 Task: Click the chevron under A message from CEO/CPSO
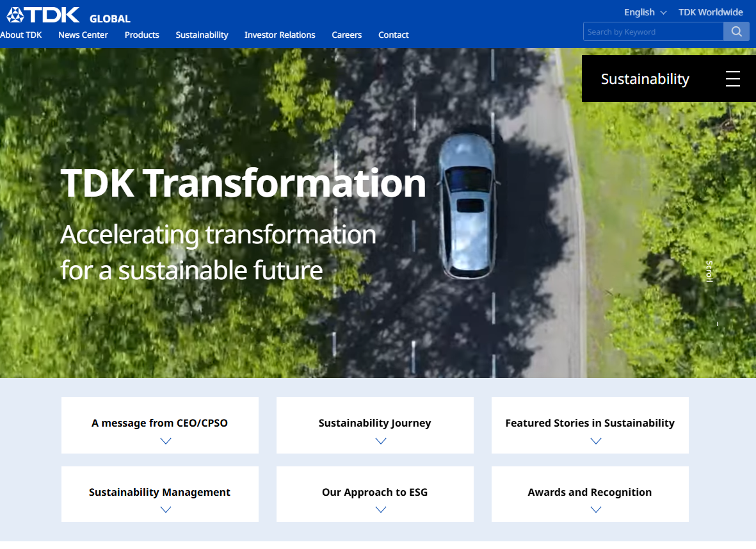tap(166, 441)
